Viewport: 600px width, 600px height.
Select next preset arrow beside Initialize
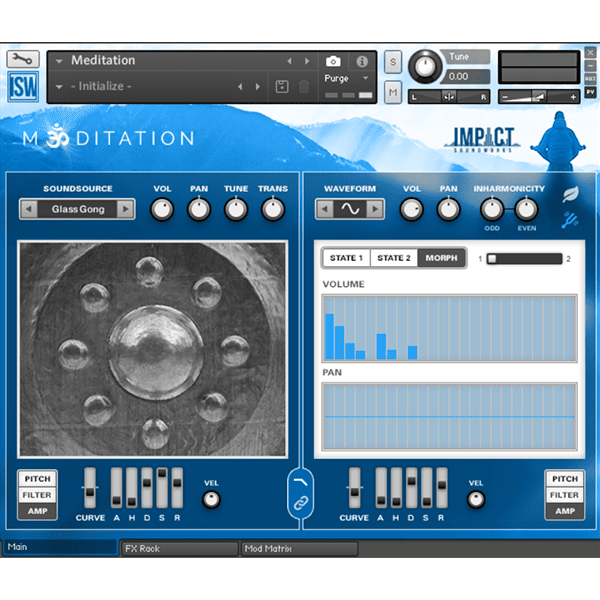coord(258,86)
